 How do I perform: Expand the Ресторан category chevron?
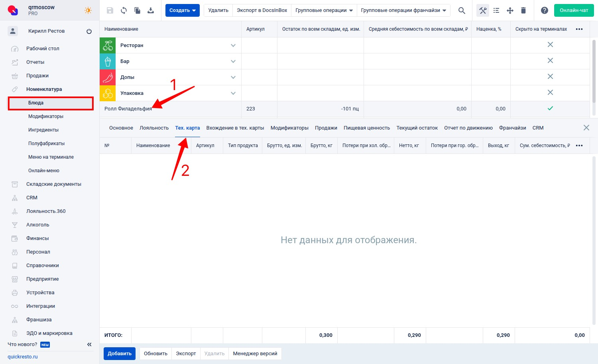(233, 45)
